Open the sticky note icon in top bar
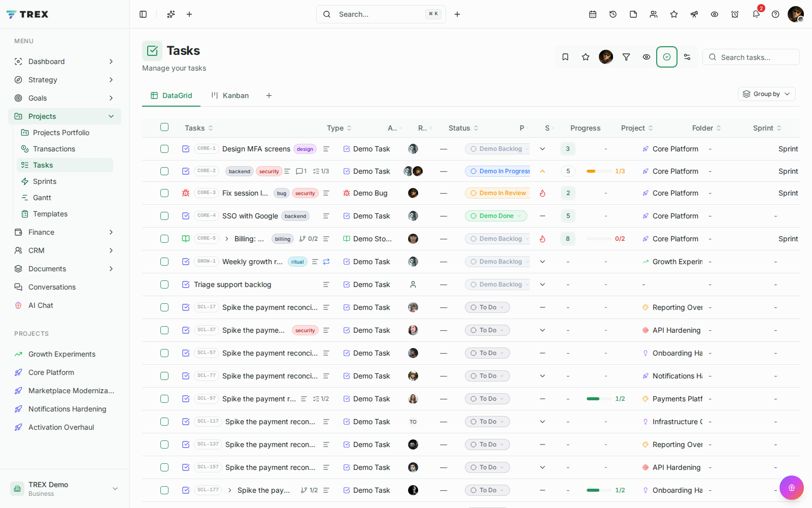Viewport: 812px width, 508px height. click(633, 14)
